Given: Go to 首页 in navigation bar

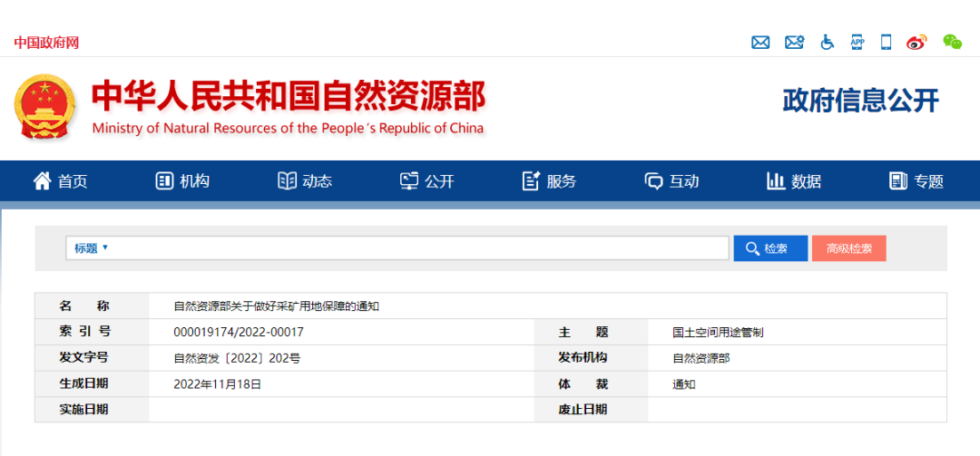Looking at the screenshot, I should 61,181.
